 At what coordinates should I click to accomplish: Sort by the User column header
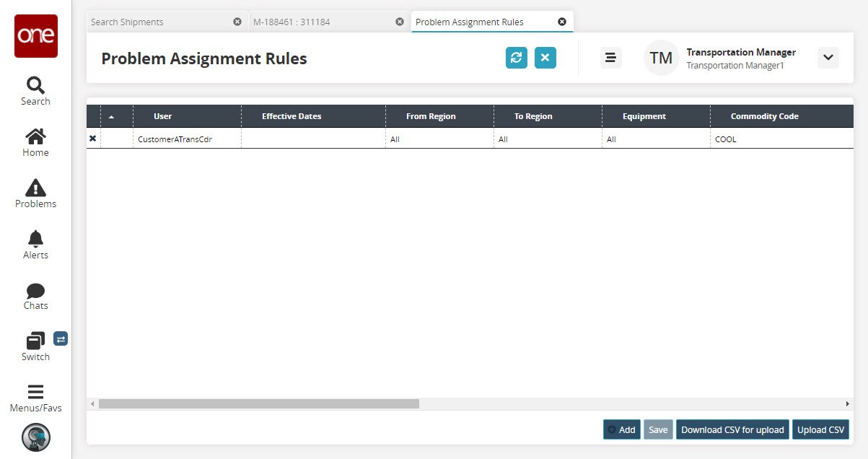click(x=187, y=116)
